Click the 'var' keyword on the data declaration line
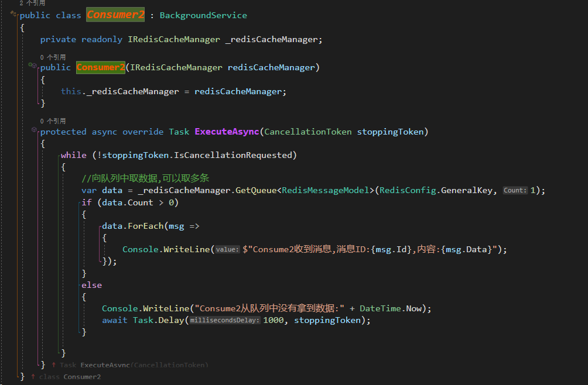588x385 pixels. pyautogui.click(x=89, y=190)
